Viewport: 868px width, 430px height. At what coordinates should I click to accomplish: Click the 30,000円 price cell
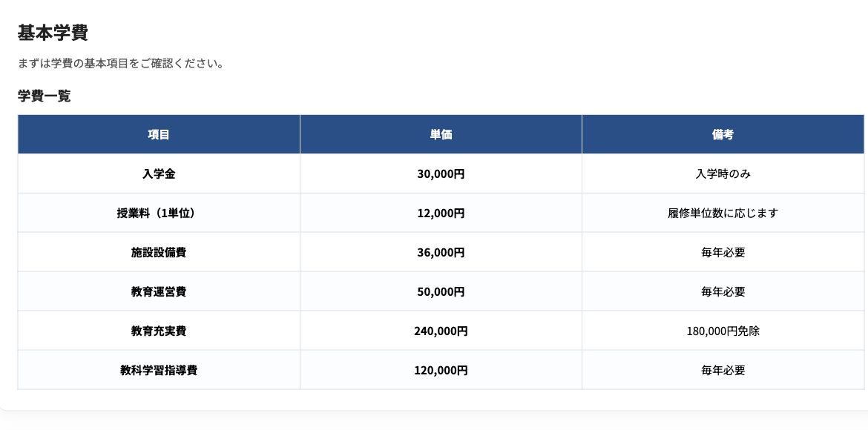[x=441, y=173]
